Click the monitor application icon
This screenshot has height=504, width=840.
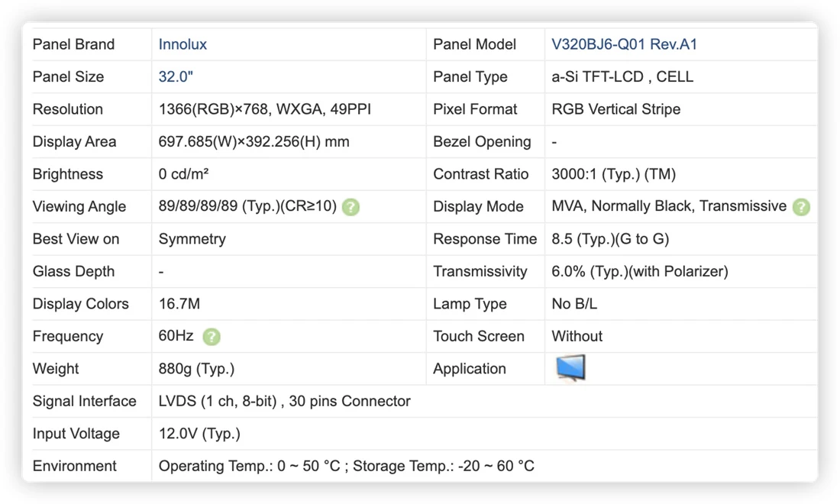tap(570, 368)
